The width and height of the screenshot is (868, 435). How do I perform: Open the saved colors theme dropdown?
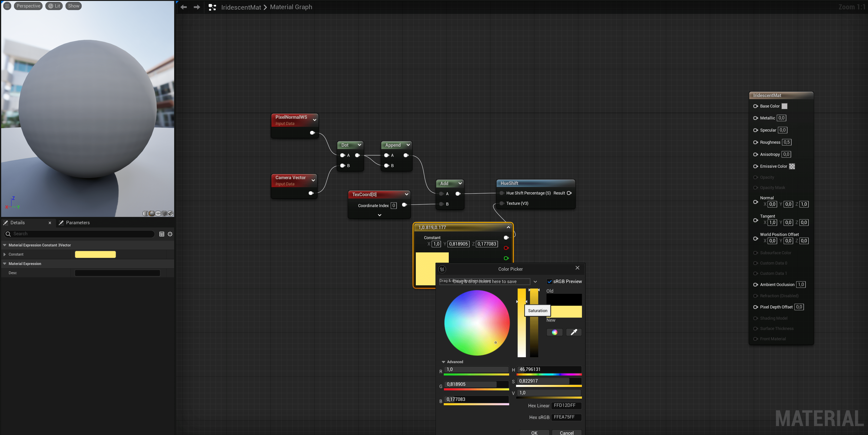(535, 281)
